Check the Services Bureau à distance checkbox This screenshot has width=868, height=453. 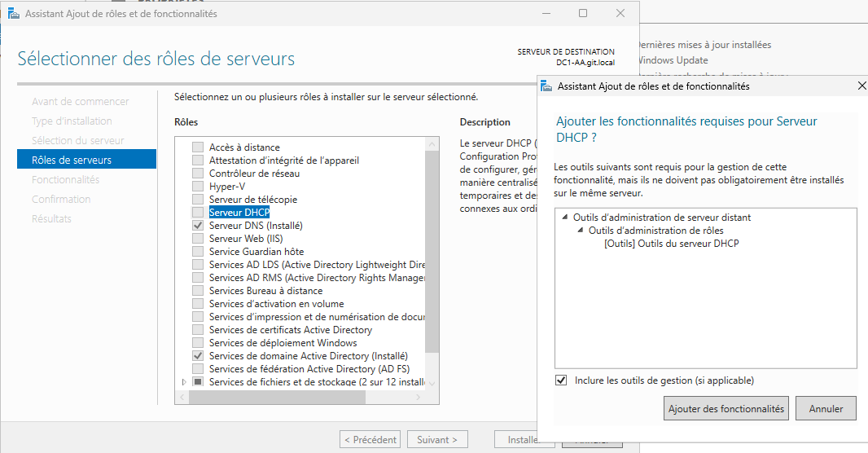[x=198, y=291]
